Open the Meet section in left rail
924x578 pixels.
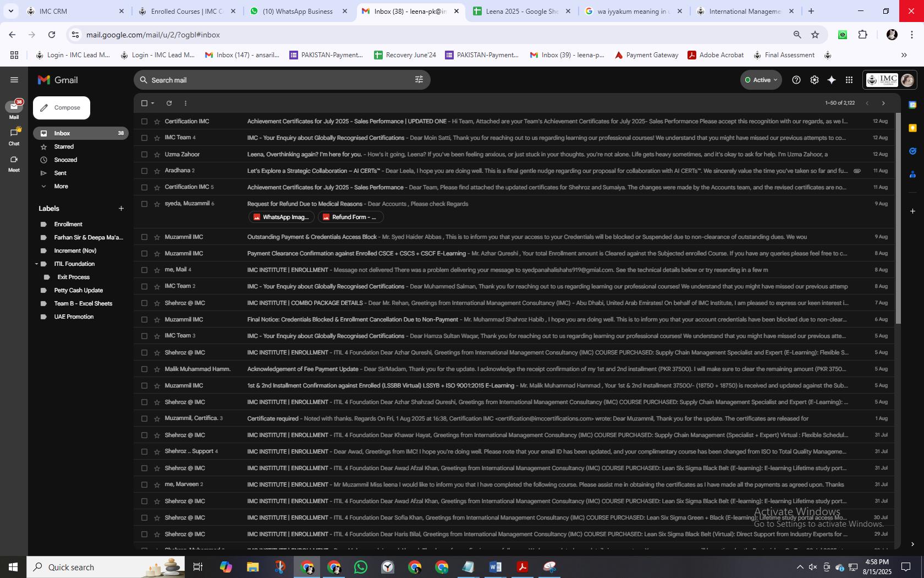coord(14,163)
